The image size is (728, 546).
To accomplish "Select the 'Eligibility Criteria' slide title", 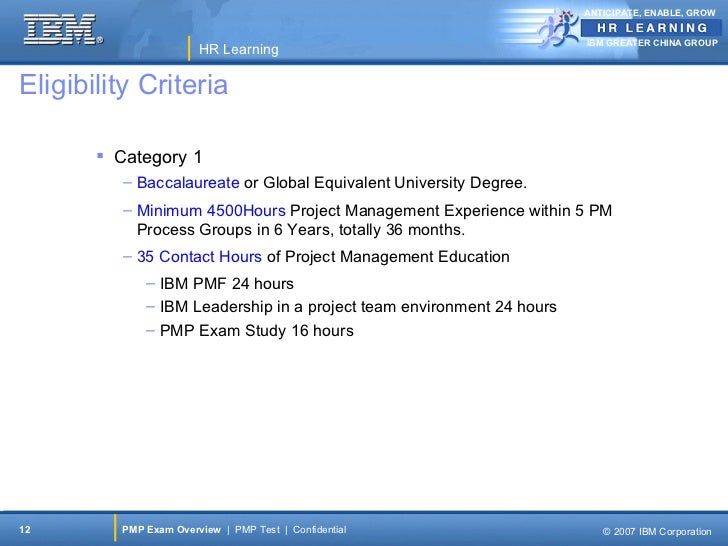I will (124, 85).
